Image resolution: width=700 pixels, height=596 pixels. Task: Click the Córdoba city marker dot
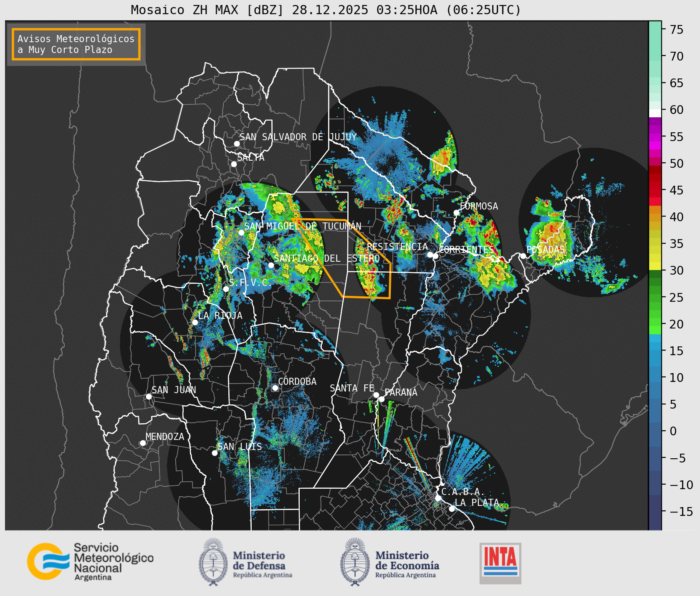[x=275, y=388]
